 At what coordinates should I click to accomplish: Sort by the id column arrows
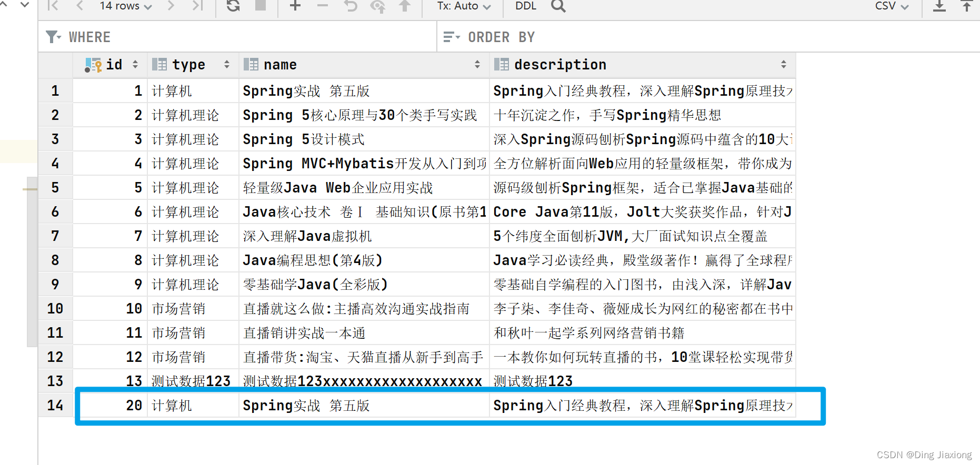pos(135,65)
